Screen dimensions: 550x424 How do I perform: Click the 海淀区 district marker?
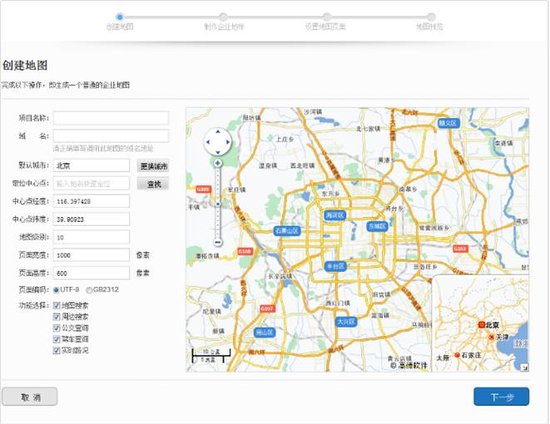click(335, 215)
